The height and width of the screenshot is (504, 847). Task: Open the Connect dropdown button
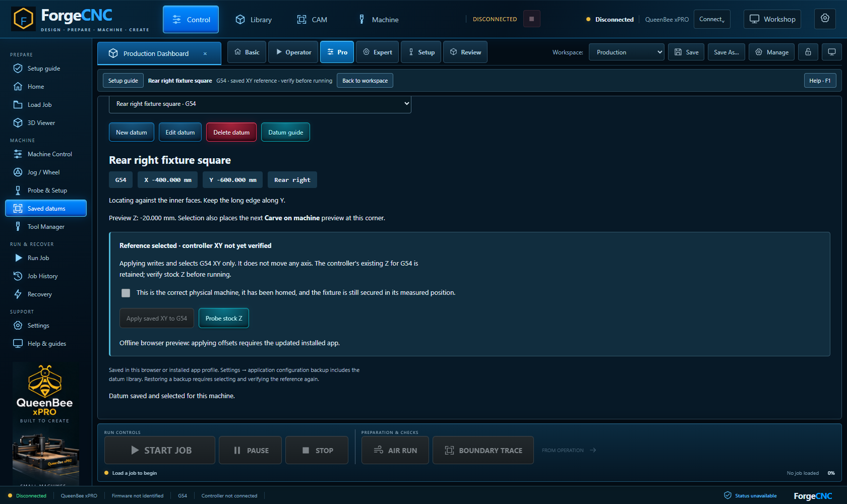pos(712,19)
